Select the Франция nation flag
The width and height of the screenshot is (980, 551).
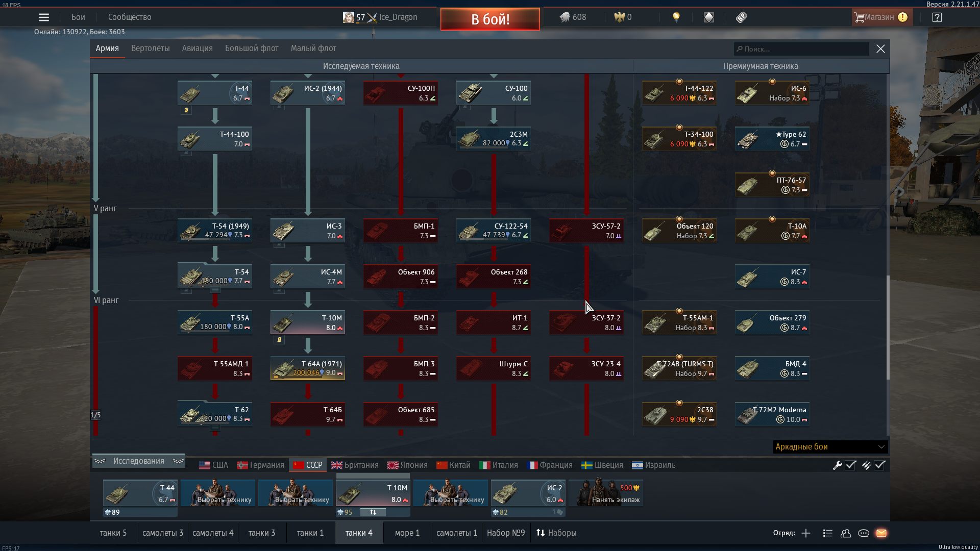(x=550, y=465)
